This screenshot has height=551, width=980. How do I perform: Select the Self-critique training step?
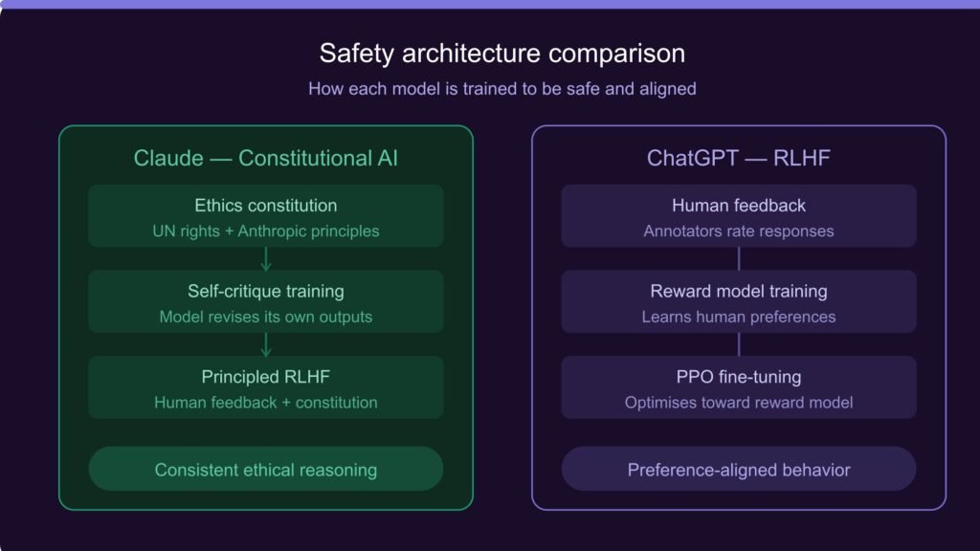pos(265,301)
